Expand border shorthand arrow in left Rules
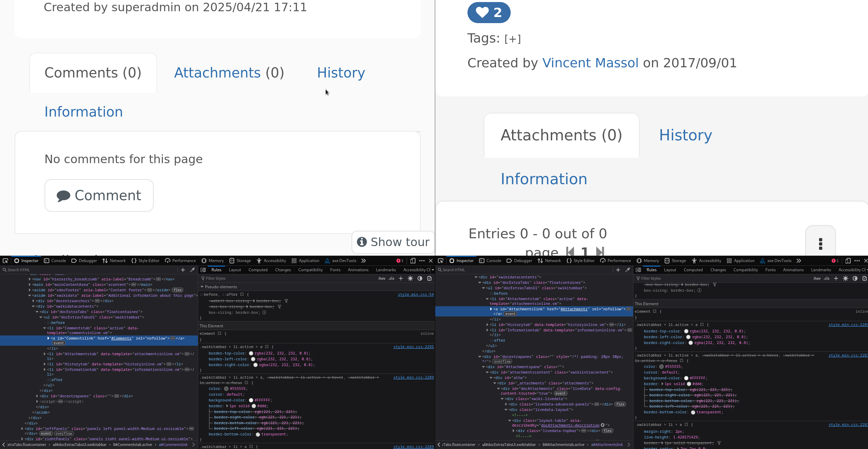This screenshot has width=868, height=449. click(x=227, y=406)
